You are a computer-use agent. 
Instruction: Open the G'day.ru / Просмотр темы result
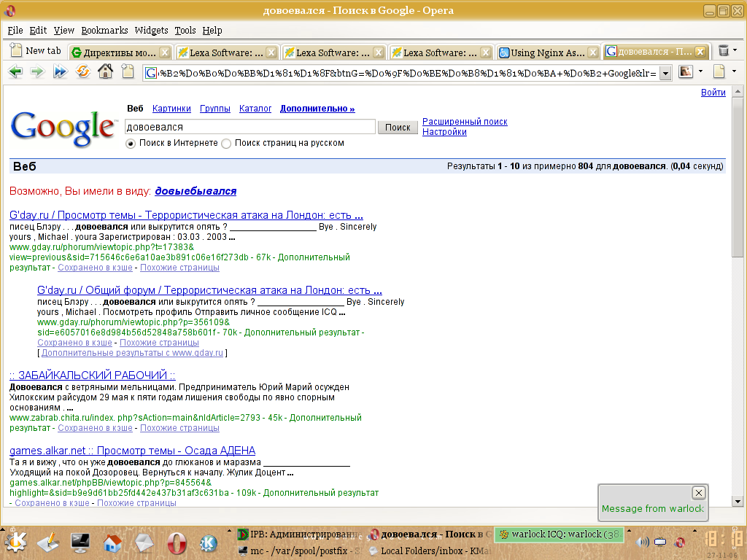[186, 215]
